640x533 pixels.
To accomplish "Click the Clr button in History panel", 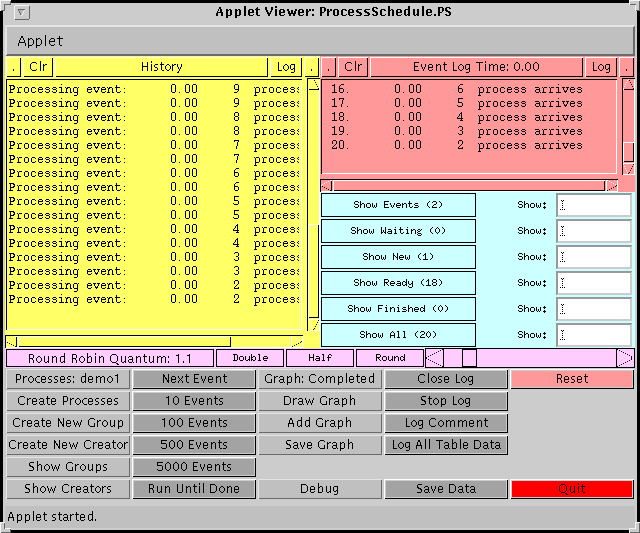I will pos(38,67).
